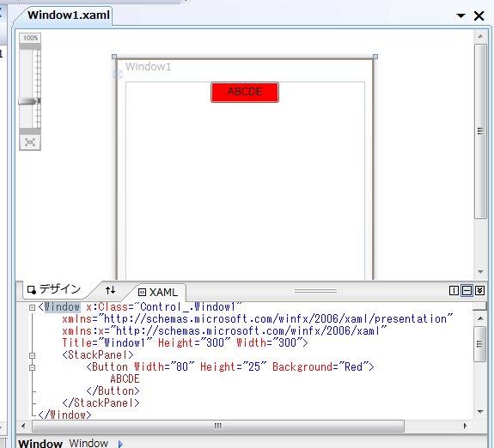494x448 pixels.
Task: Click XAML editor scrollbar down arrow
Action: [480, 411]
